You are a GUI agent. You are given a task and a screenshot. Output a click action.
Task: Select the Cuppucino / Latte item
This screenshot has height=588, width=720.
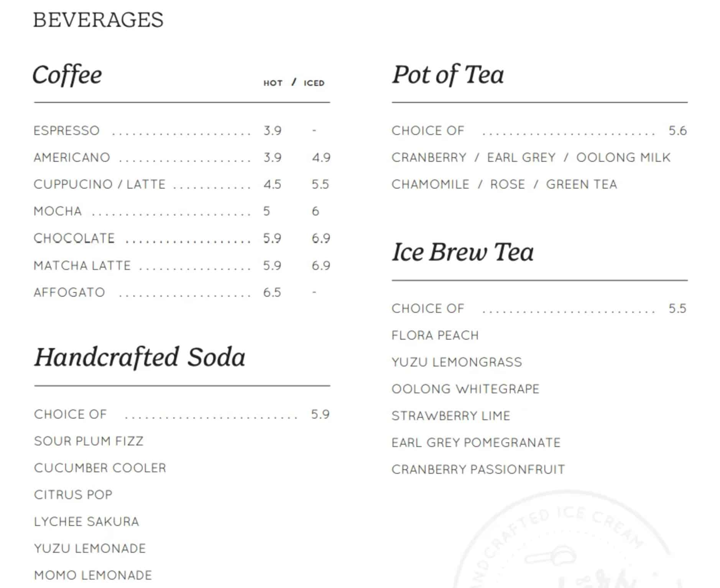pyautogui.click(x=99, y=184)
